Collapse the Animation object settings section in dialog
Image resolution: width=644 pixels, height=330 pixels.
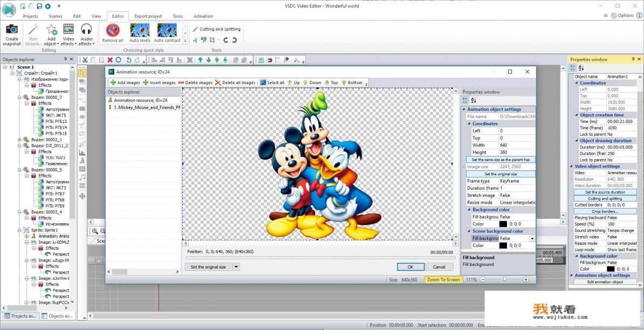(x=464, y=109)
